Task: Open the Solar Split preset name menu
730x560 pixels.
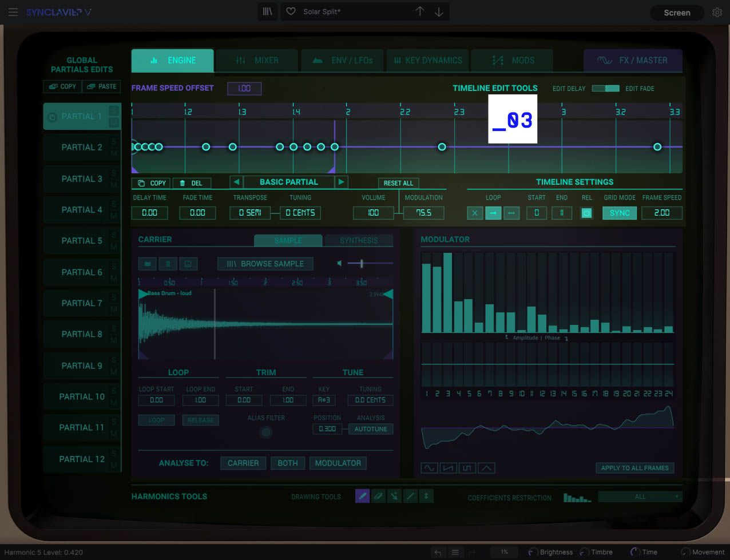Action: pos(322,11)
